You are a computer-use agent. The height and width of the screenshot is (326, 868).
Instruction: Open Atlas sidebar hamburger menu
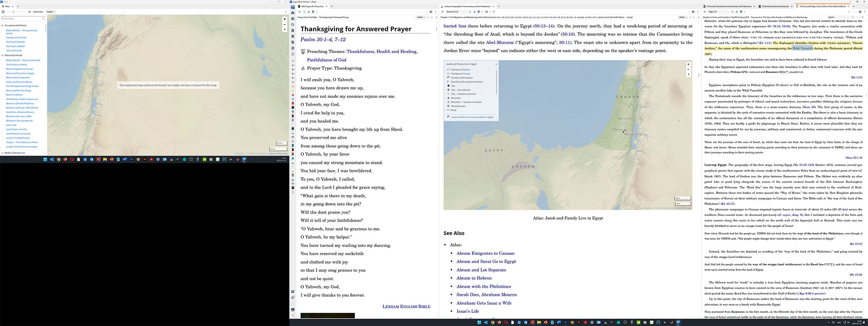pyautogui.click(x=3, y=12)
